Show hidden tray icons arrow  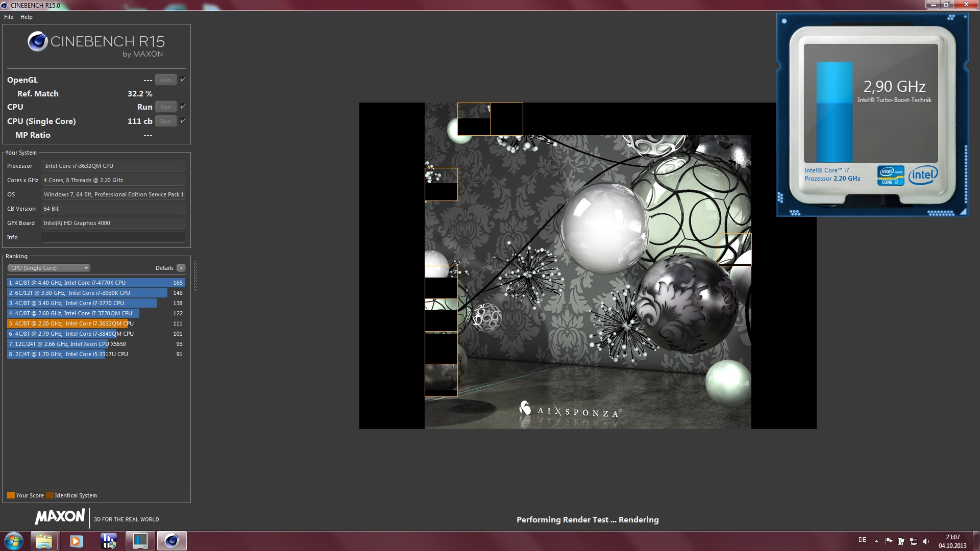pos(876,541)
